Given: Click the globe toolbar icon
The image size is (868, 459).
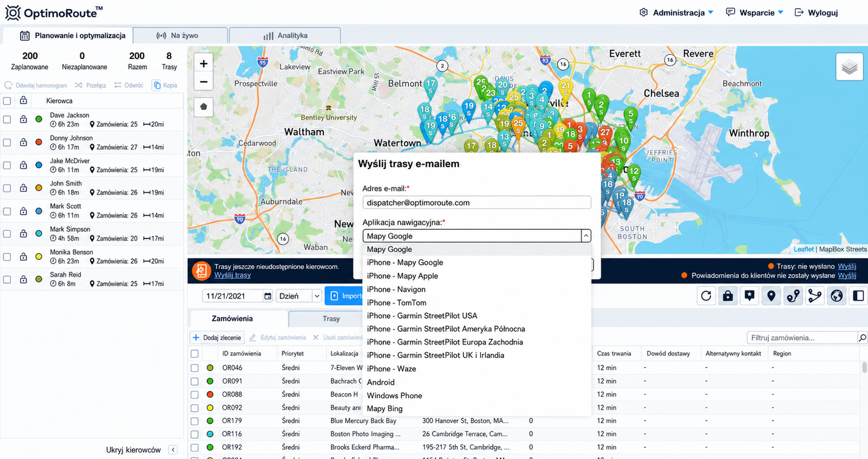Looking at the screenshot, I should (837, 295).
